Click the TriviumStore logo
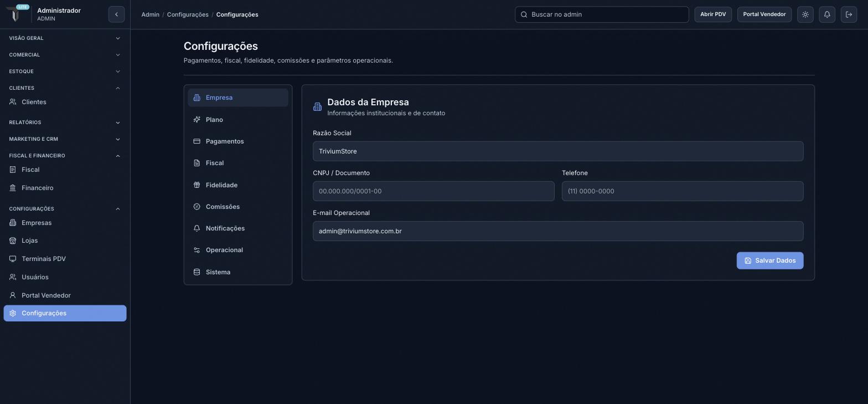 click(15, 14)
